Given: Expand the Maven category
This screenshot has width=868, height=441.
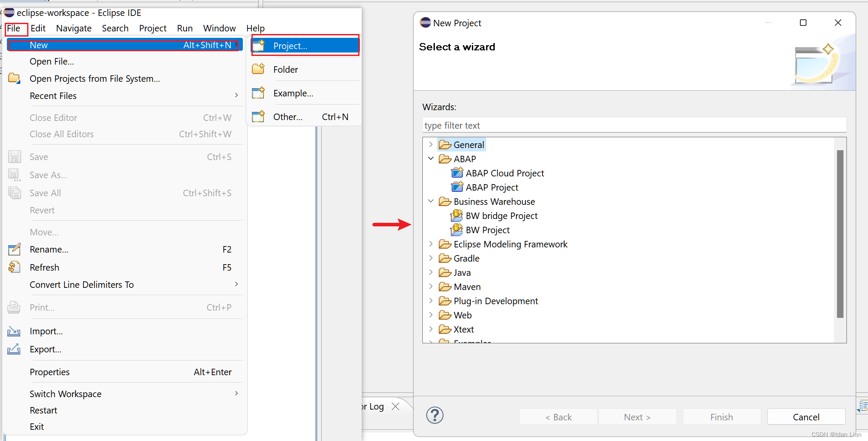Looking at the screenshot, I should point(431,287).
